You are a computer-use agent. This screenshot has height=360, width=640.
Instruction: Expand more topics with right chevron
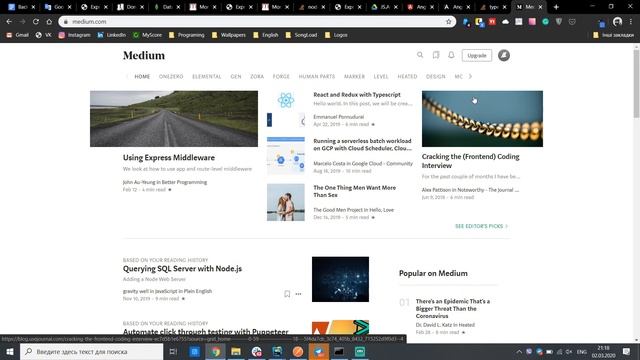coord(470,76)
